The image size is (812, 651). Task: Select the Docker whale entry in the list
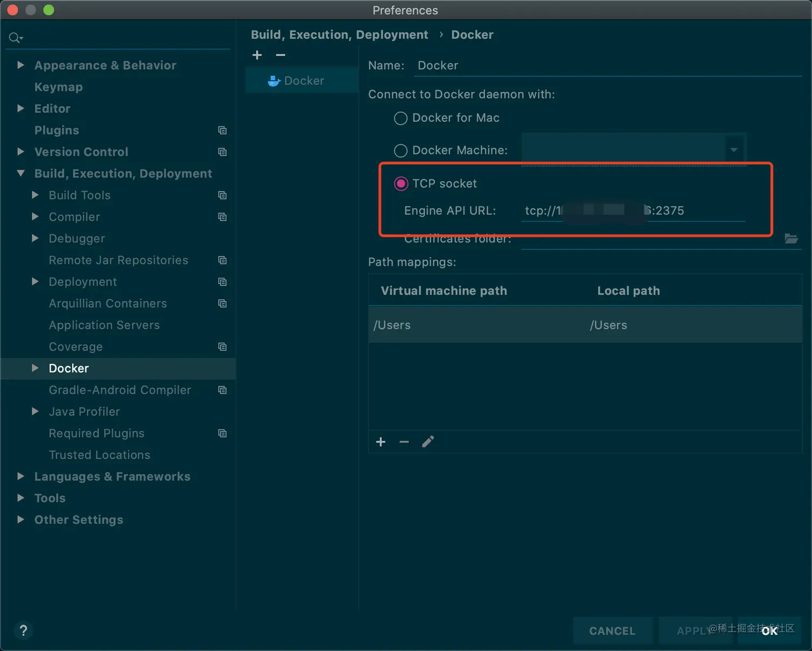click(x=302, y=81)
